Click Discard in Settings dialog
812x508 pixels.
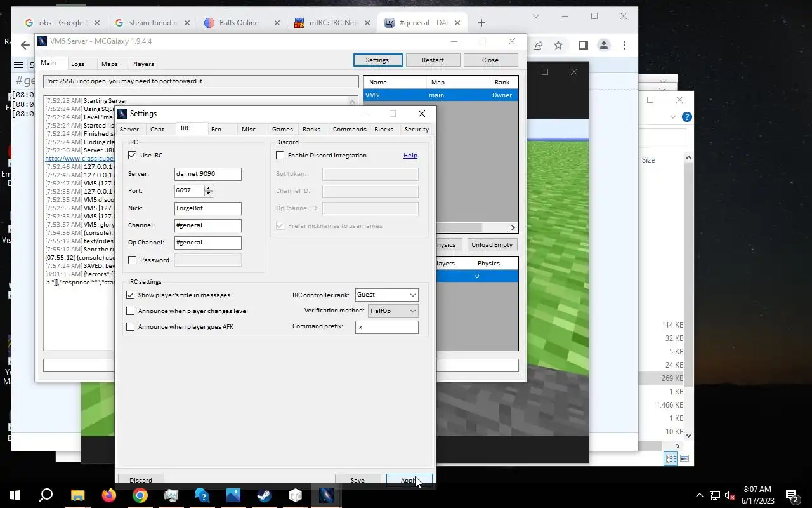[x=141, y=480]
